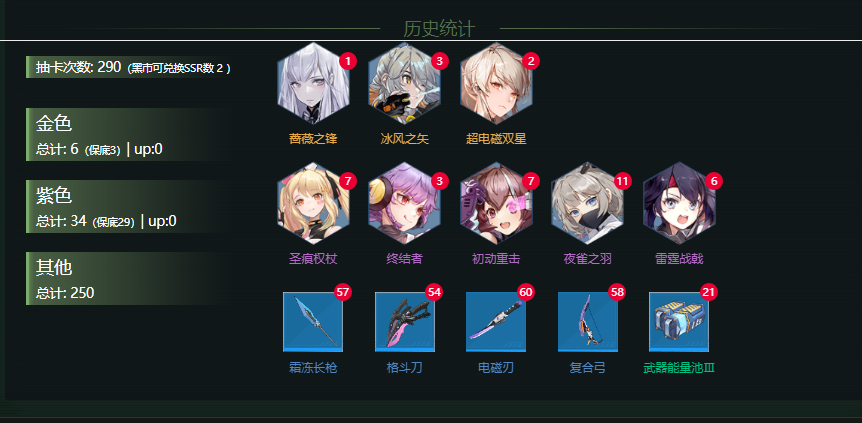This screenshot has height=423, width=862.
Task: Select the 霜冻长枪 spear weapon icon
Action: pos(313,322)
